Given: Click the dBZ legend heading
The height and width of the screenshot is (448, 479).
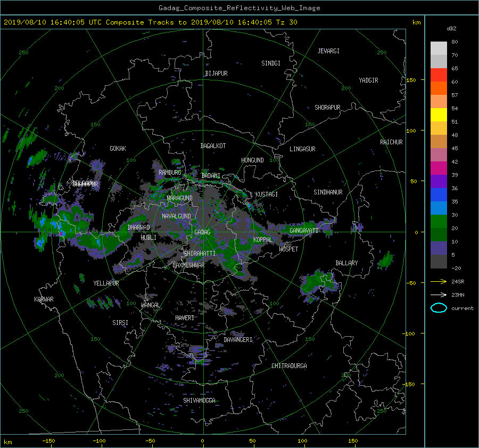Looking at the screenshot, I should [x=451, y=28].
